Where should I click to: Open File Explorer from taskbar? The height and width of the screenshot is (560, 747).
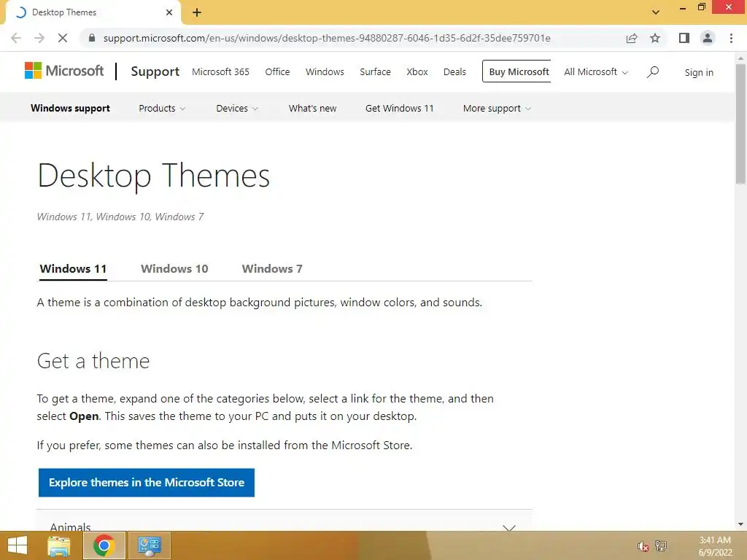[59, 545]
